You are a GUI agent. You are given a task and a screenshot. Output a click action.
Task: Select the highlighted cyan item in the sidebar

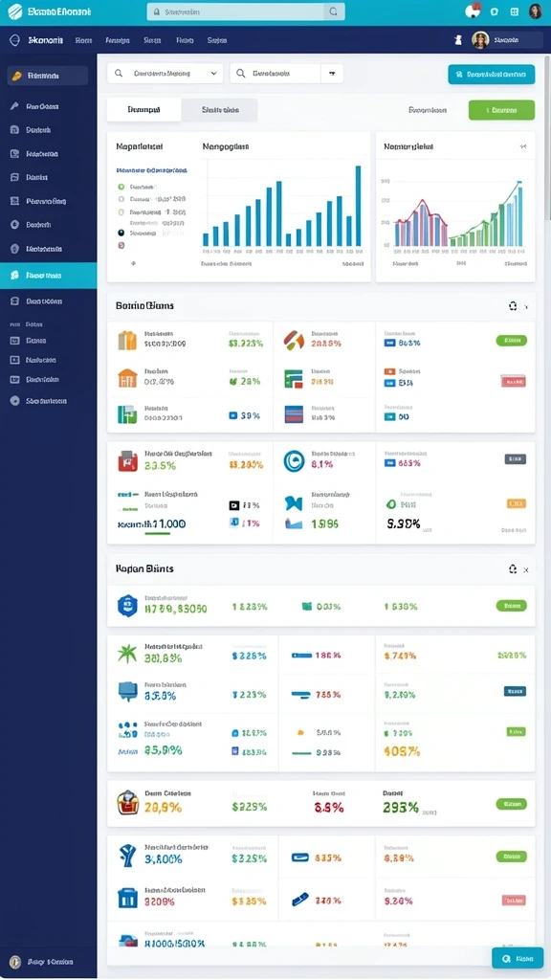[x=48, y=275]
